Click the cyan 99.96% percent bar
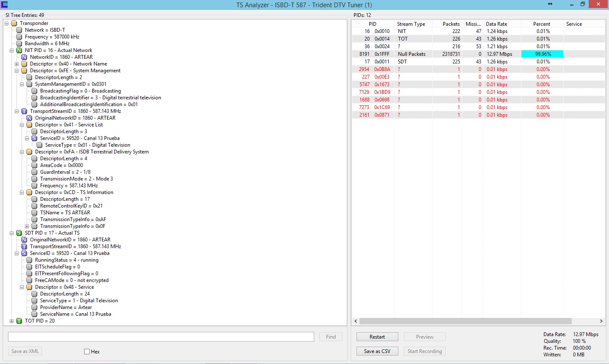Image resolution: width=609 pixels, height=364 pixels. pyautogui.click(x=542, y=54)
